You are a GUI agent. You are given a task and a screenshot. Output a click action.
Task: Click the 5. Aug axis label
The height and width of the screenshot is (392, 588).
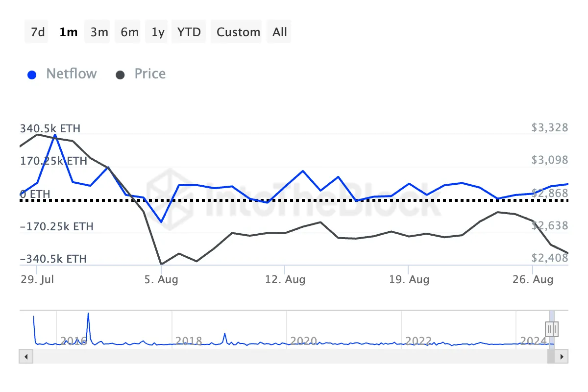(161, 280)
